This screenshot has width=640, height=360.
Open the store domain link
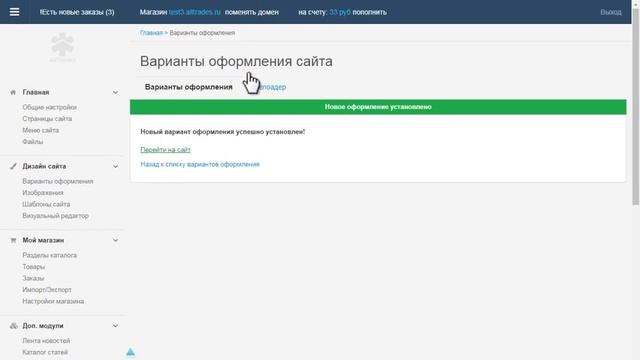(x=195, y=12)
